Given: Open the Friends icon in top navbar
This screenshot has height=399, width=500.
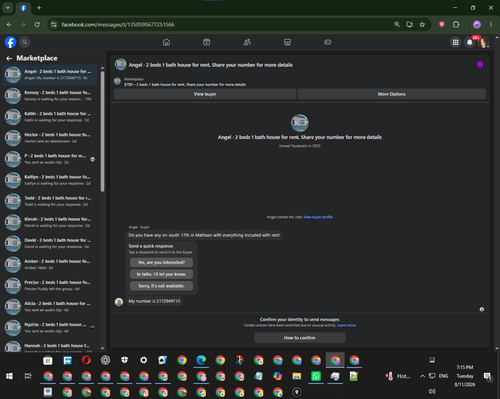Looking at the screenshot, I should coord(247,42).
